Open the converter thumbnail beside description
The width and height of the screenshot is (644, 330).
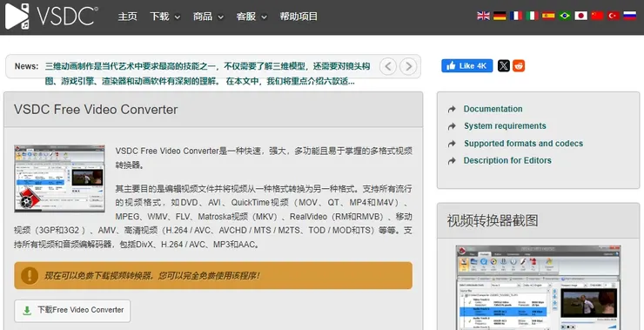tap(59, 178)
